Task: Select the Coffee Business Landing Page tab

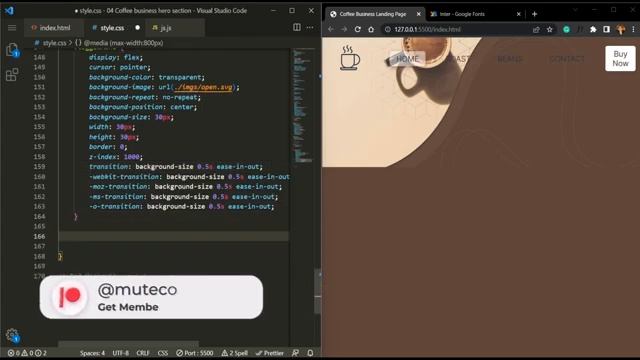Action: [x=373, y=14]
